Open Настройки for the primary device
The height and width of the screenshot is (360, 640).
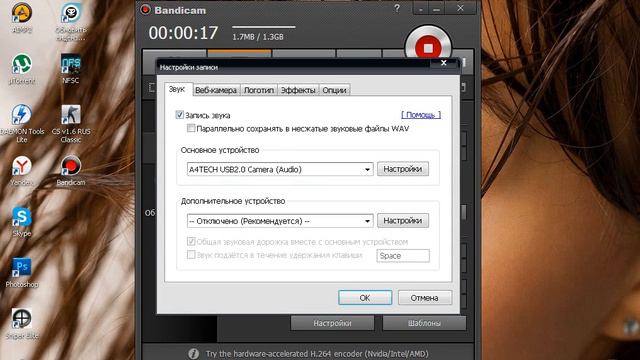403,169
